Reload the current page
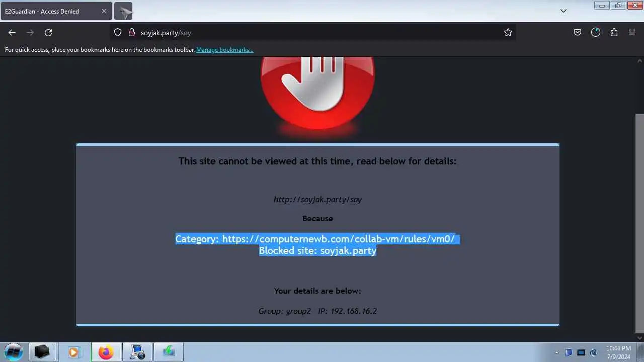 pos(48,33)
